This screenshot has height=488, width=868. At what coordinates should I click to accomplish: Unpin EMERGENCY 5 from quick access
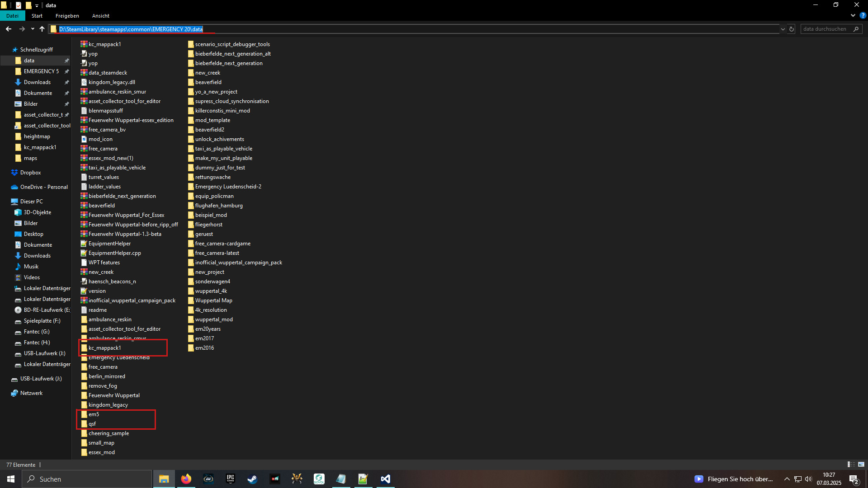(67, 71)
